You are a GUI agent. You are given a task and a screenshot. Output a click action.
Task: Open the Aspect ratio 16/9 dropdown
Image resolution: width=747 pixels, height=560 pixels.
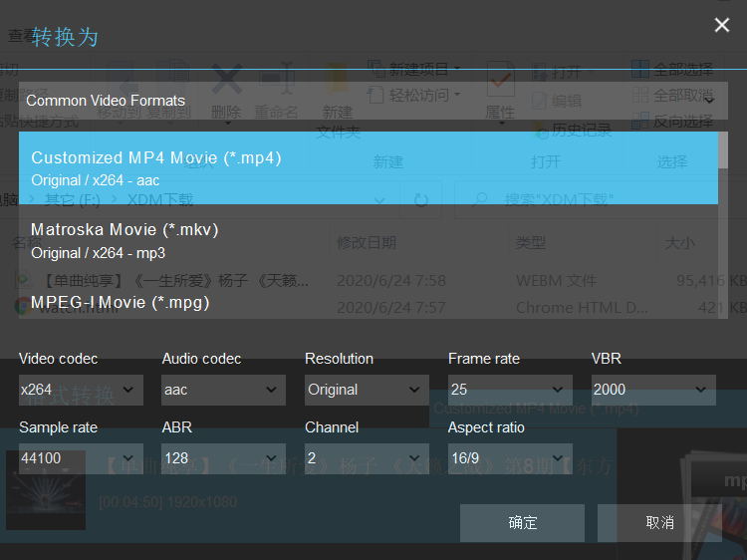tap(510, 458)
